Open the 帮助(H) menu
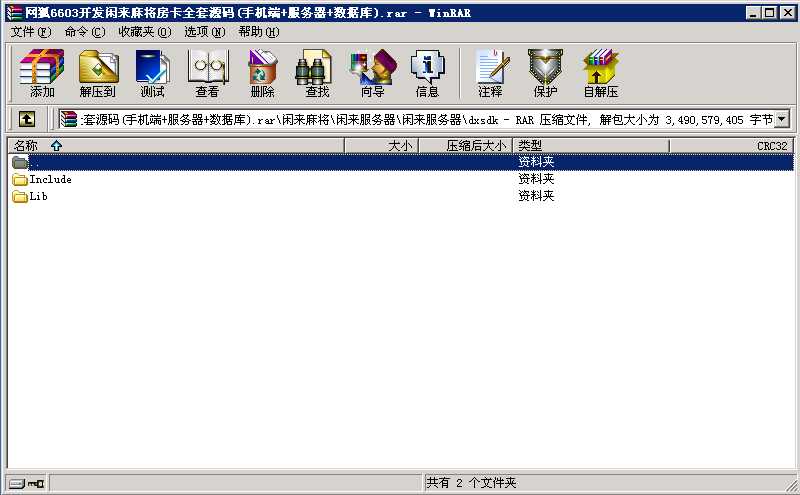800x495 pixels. point(259,32)
